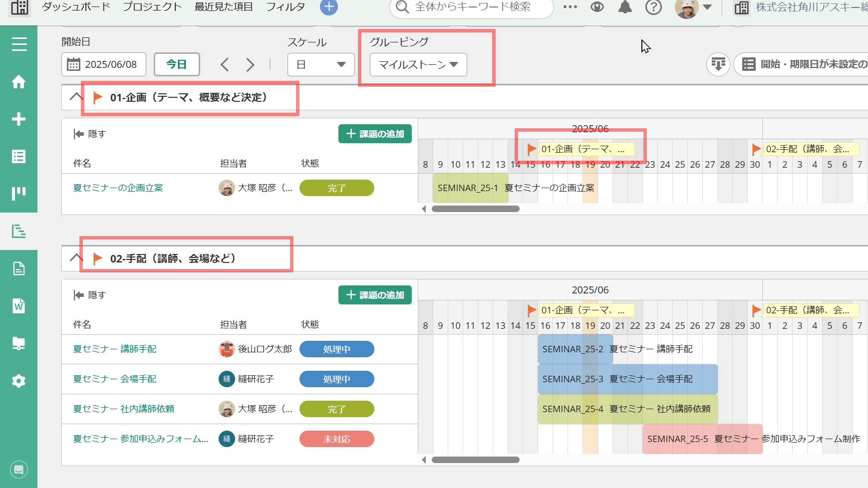Open ダッシュボード in the top menu
The height and width of the screenshot is (488, 868).
[x=76, y=7]
